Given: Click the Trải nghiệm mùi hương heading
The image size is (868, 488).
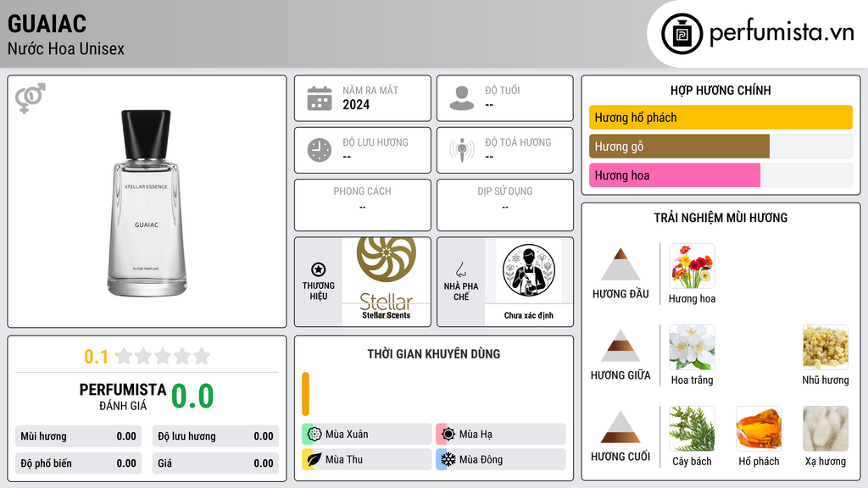Looking at the screenshot, I should [x=721, y=218].
